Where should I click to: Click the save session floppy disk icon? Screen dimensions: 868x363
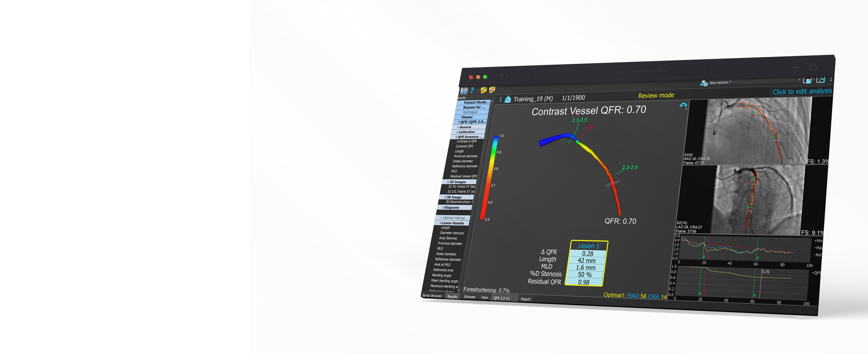807,81
